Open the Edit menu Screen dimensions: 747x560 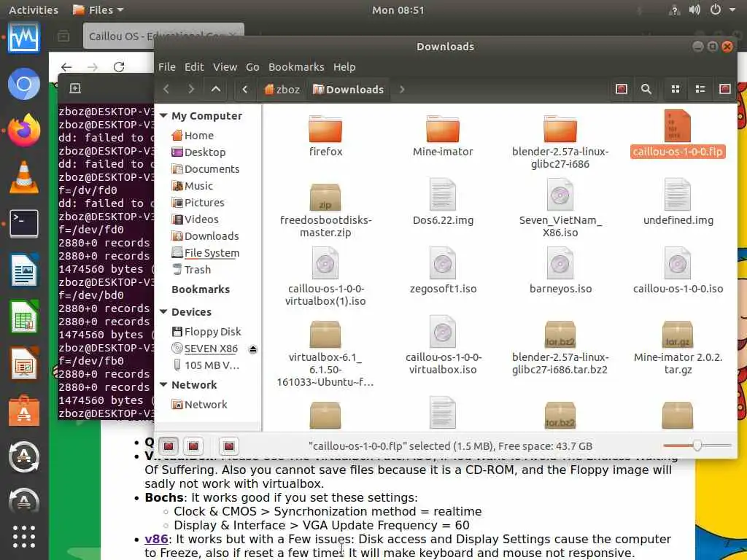pos(194,67)
